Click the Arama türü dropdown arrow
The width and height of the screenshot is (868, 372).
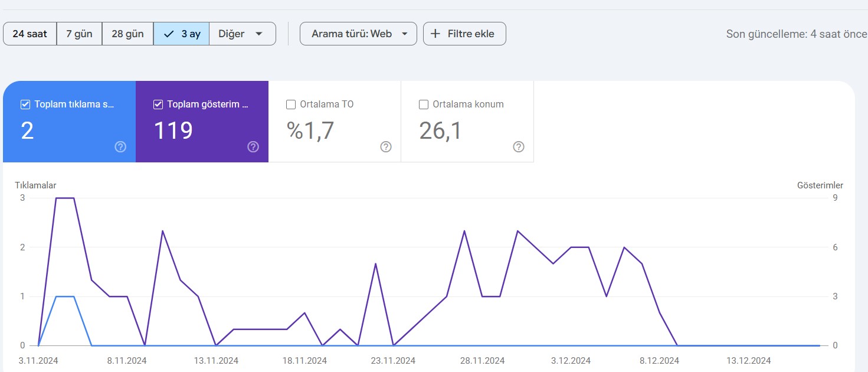click(x=405, y=34)
